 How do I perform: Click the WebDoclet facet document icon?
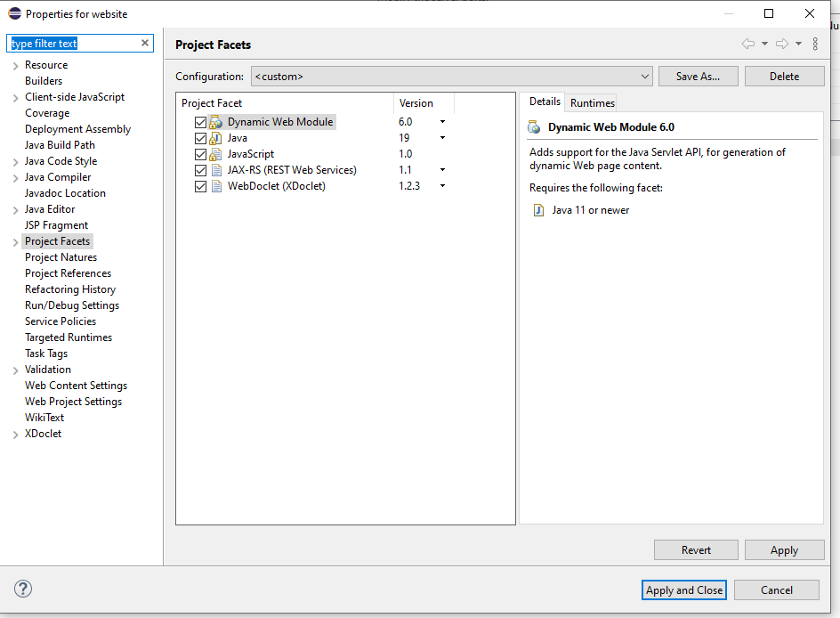[x=216, y=186]
